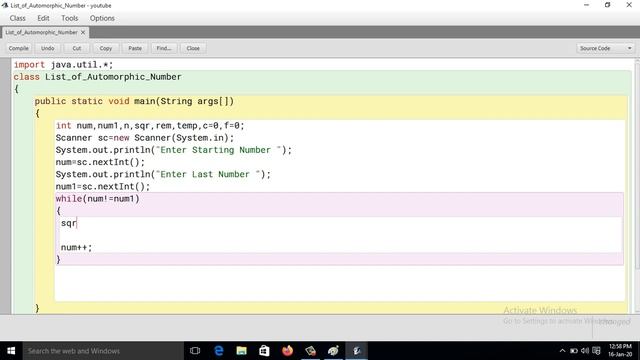Click the Cut button
This screenshot has height=360, width=640.
pyautogui.click(x=77, y=48)
